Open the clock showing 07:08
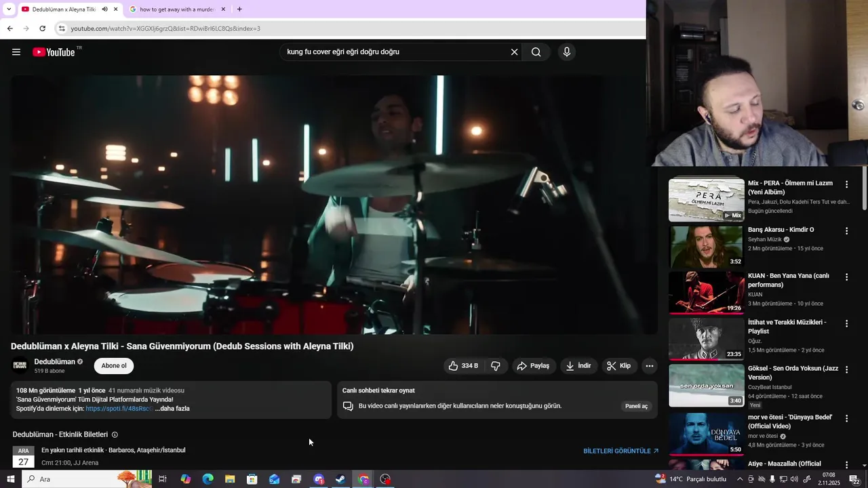 click(829, 479)
